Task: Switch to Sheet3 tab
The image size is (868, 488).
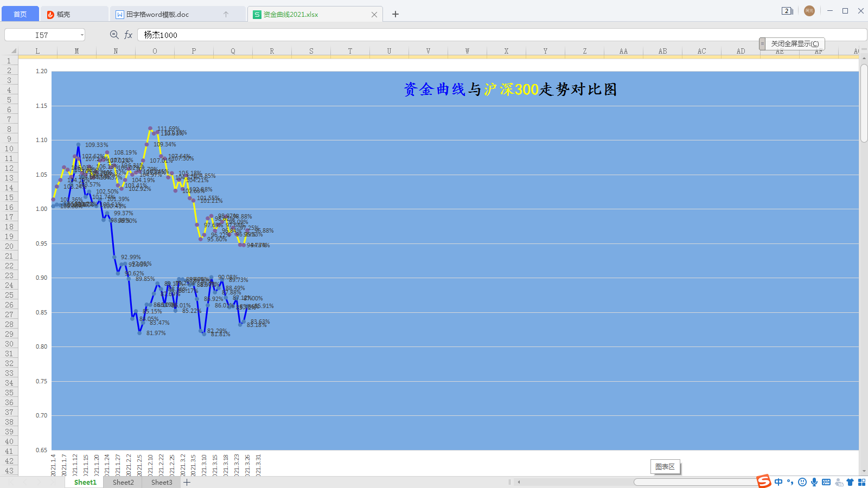Action: (x=162, y=482)
